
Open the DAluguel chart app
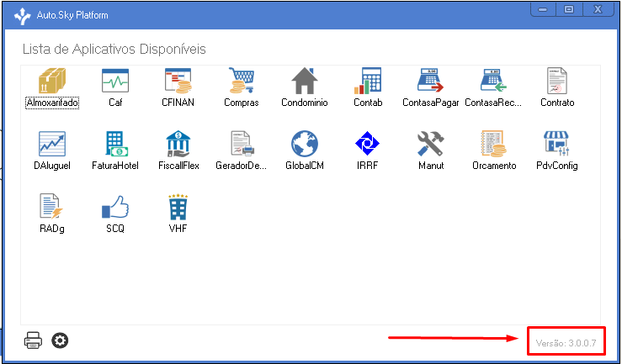click(52, 144)
